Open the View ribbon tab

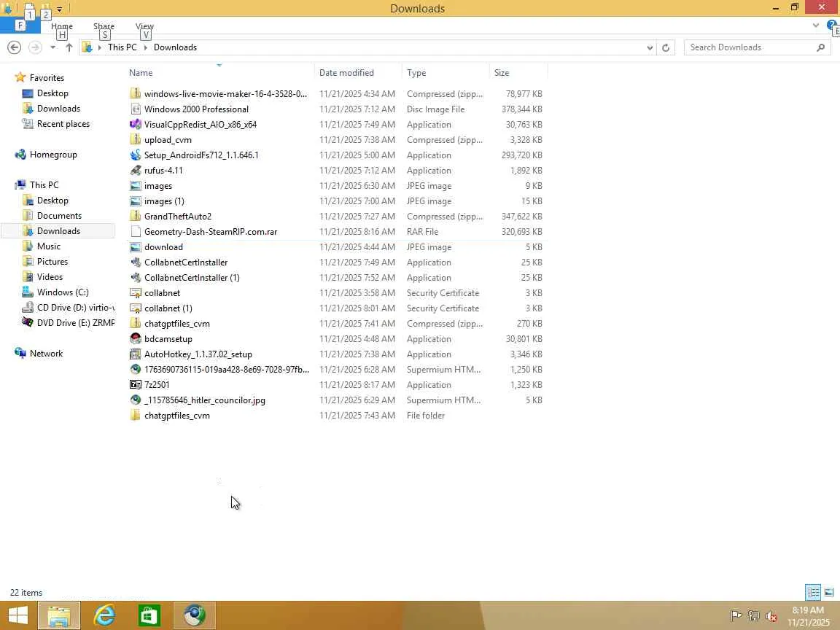[x=144, y=26]
